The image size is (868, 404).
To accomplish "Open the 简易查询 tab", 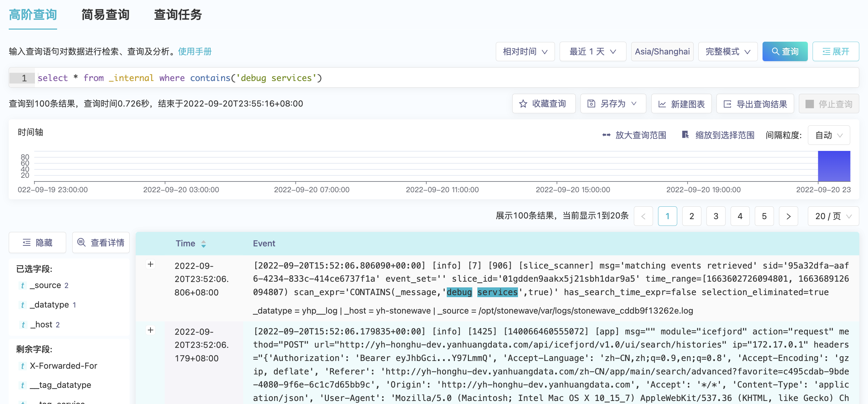I will (x=105, y=15).
